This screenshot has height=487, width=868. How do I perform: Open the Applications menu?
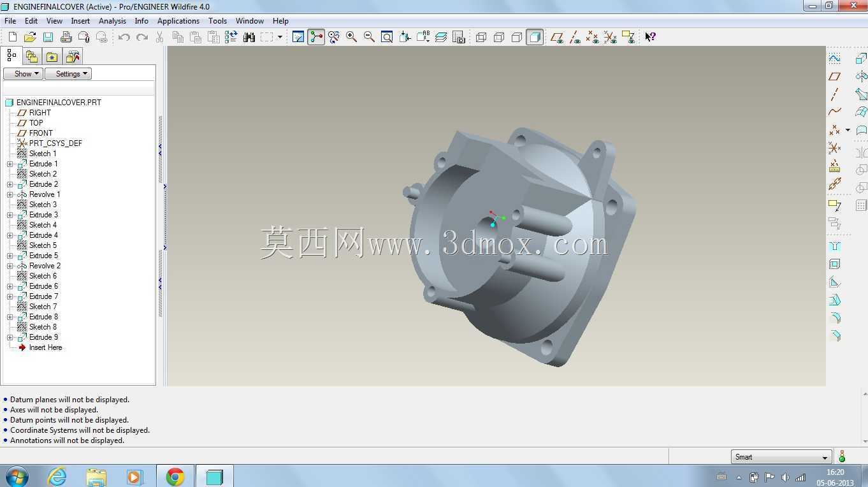(x=178, y=21)
